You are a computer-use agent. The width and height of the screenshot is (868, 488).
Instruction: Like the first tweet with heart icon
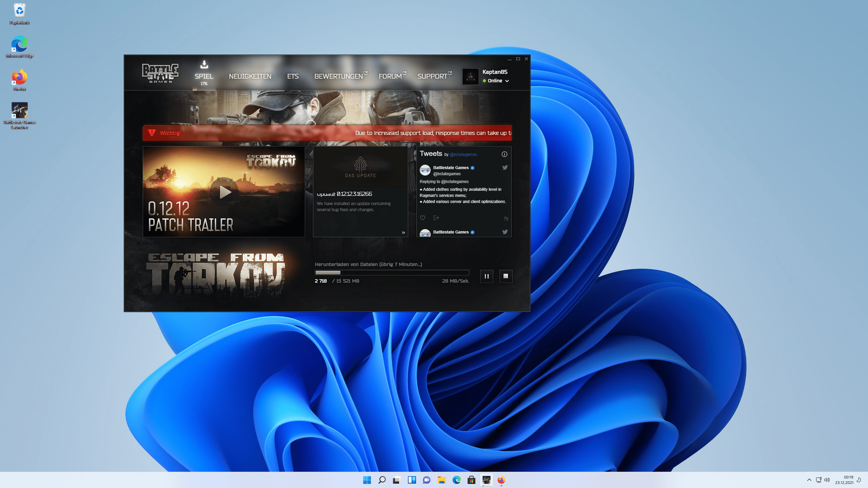(x=422, y=218)
